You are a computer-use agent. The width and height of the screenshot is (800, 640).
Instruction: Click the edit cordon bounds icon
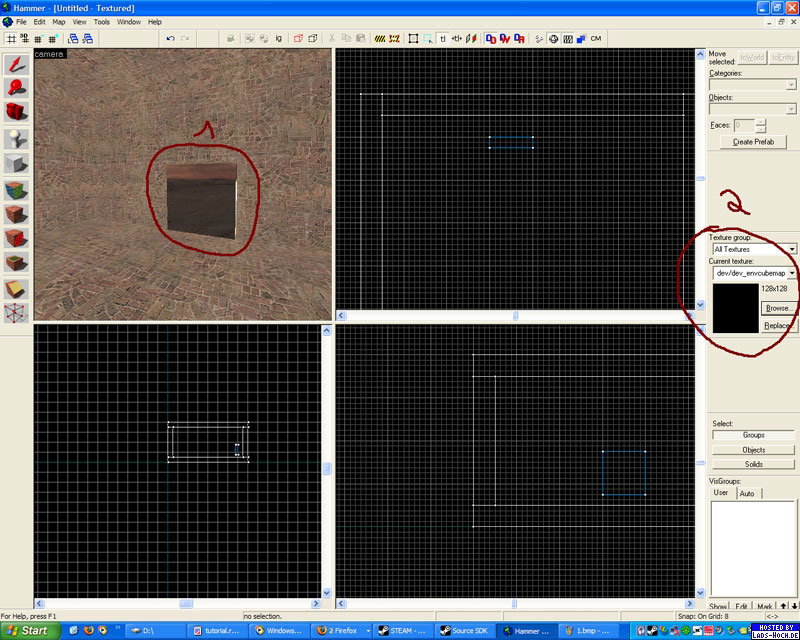coord(394,38)
